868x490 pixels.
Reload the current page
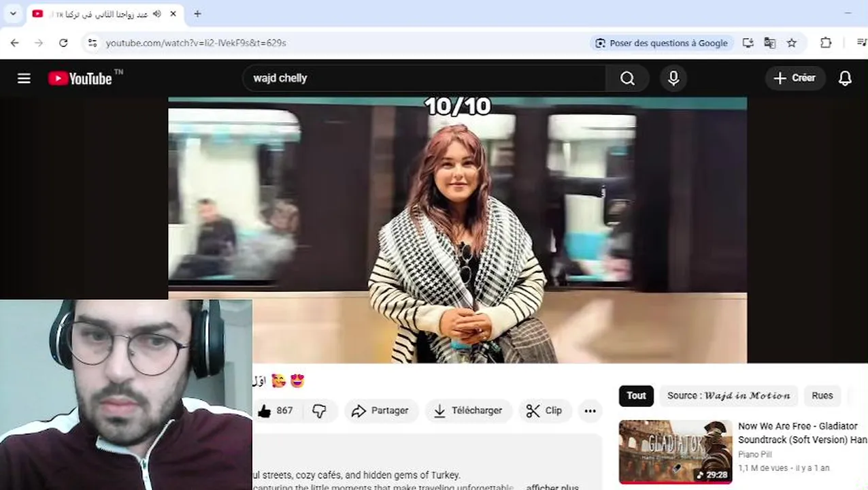63,43
